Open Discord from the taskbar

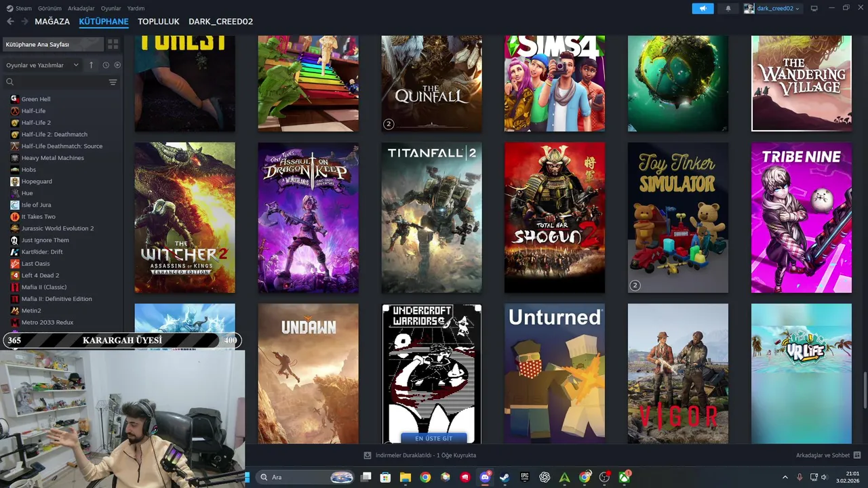[485, 477]
